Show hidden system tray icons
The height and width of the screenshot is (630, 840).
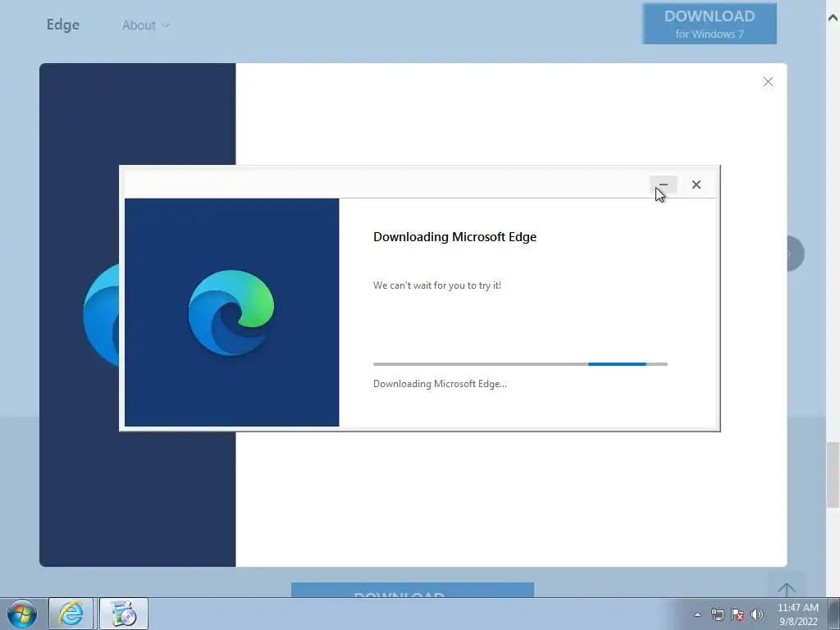pos(697,615)
